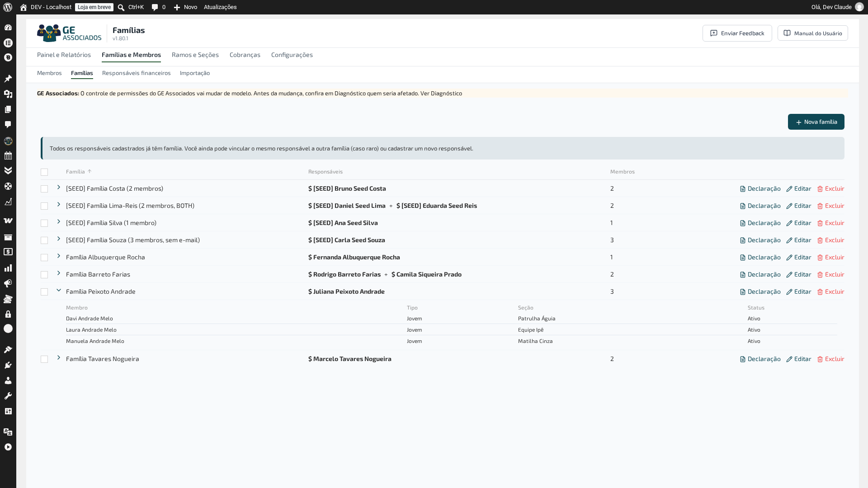868x488 pixels.
Task: Open the WordPress logo menu
Action: 8,7
